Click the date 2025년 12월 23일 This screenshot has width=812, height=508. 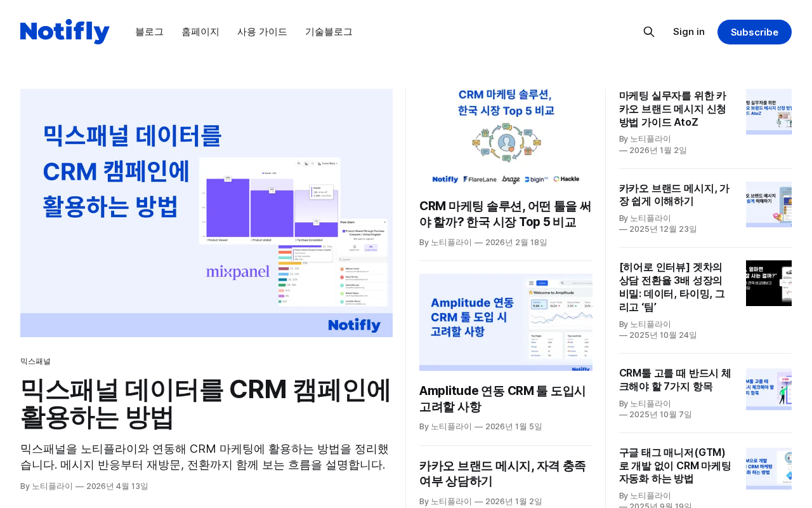tap(663, 229)
